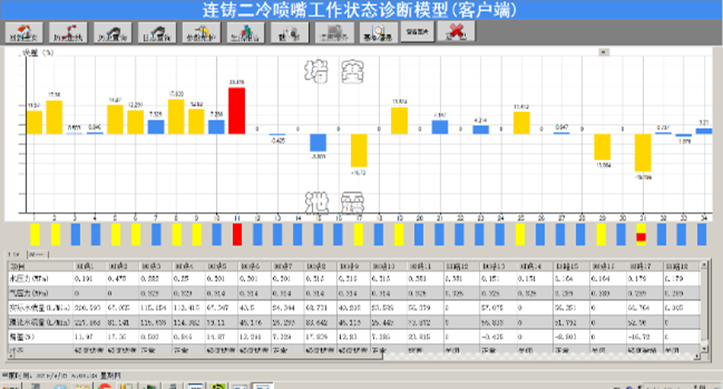Click the greyed-out toolbar button

pyautogui.click(x=334, y=33)
